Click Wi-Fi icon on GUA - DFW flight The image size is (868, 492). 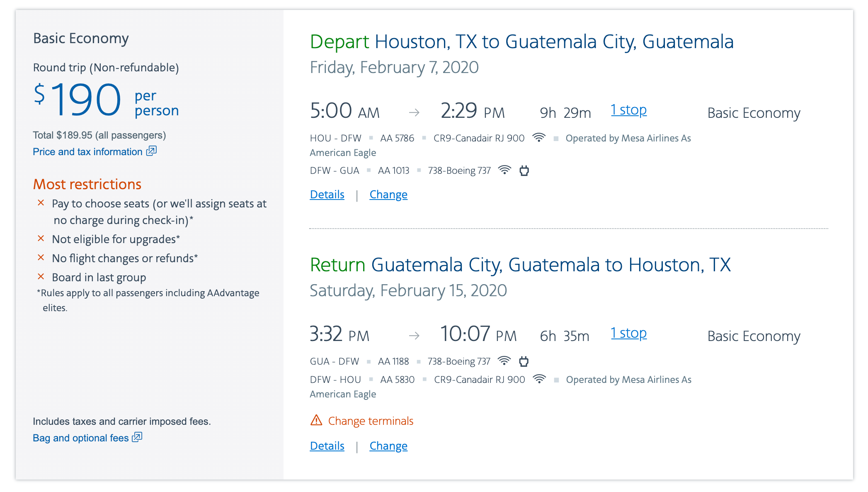(504, 361)
